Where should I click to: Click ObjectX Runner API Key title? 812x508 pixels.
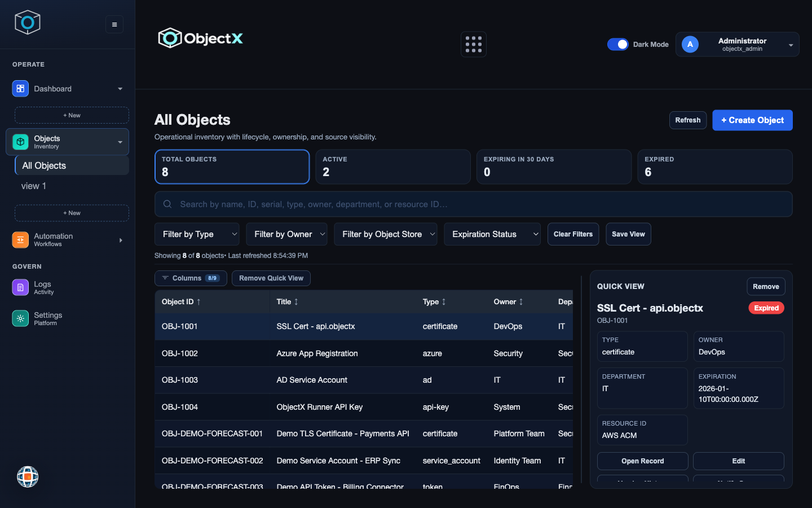click(x=320, y=407)
